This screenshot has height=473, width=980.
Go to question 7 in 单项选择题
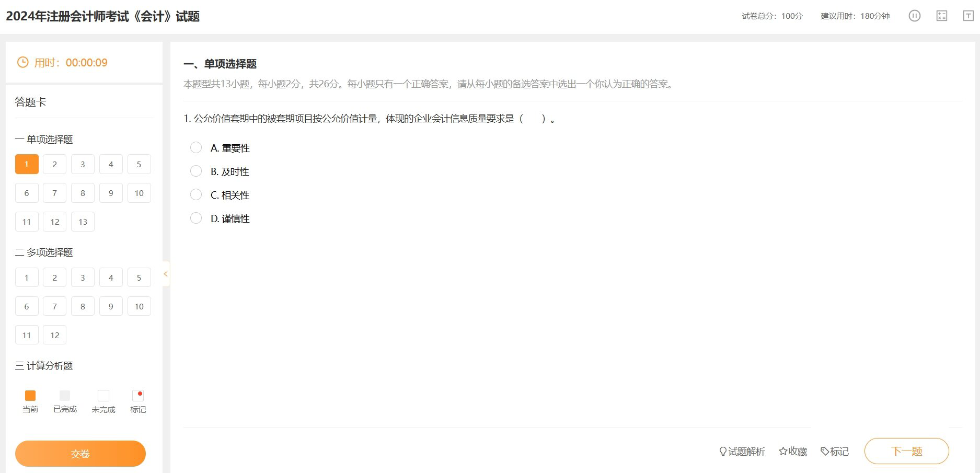(55, 193)
